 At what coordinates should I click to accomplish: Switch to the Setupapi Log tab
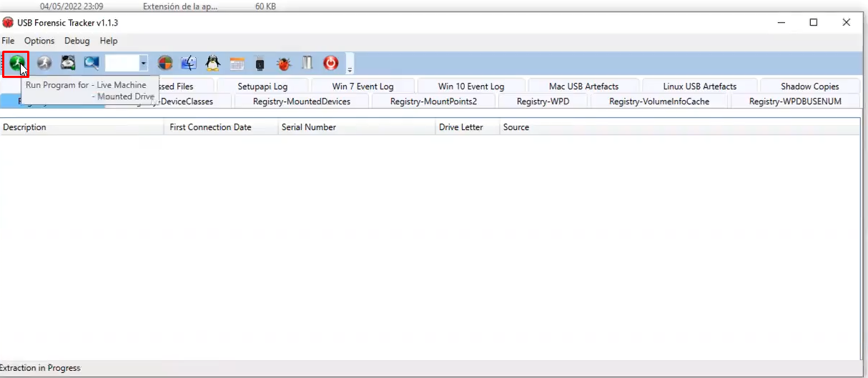coord(262,86)
